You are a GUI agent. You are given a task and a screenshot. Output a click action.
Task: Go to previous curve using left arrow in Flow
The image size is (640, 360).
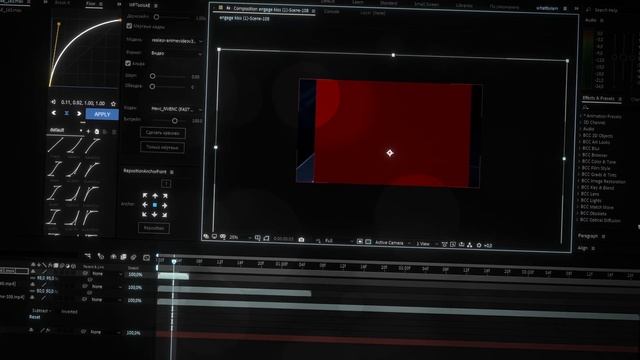click(x=54, y=113)
